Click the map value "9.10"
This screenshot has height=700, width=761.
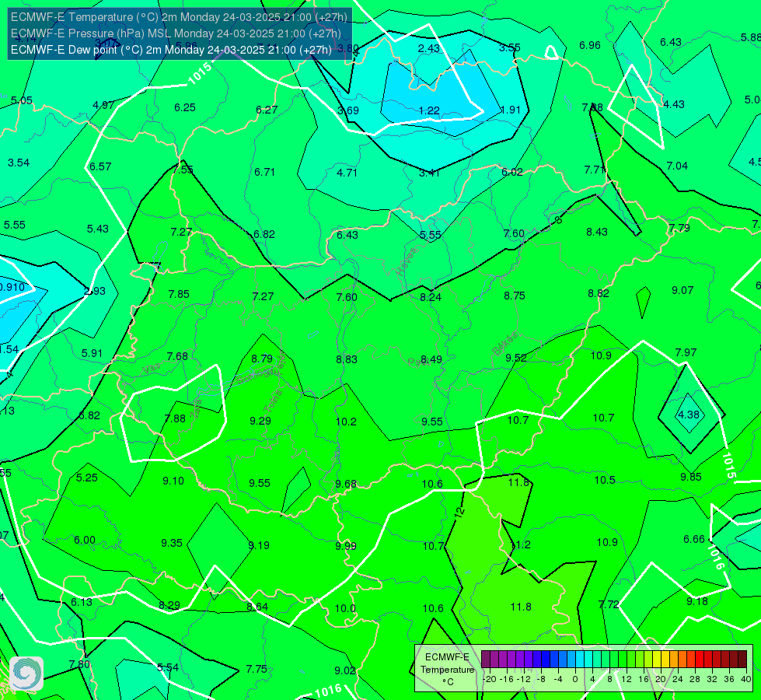pyautogui.click(x=173, y=481)
